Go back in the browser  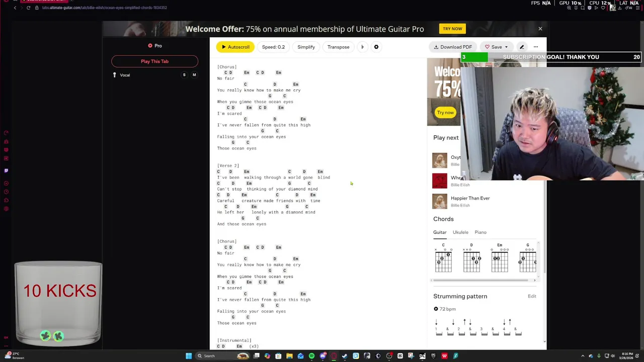(15, 8)
